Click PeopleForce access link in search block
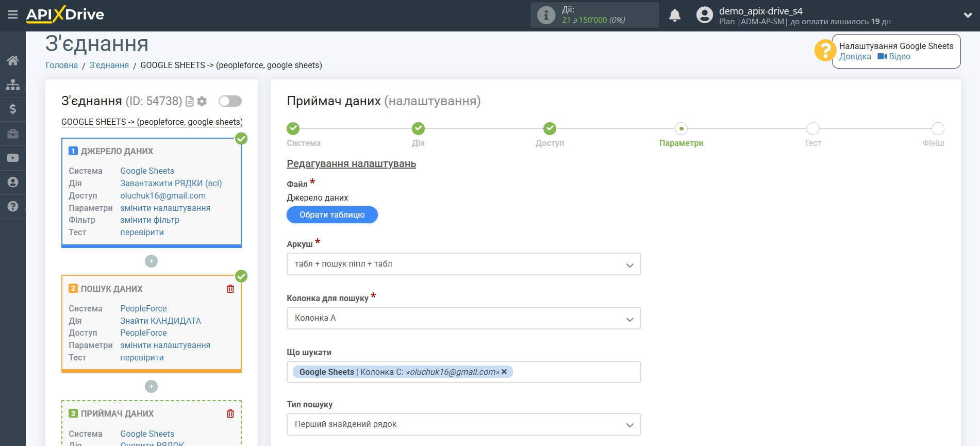 click(x=143, y=333)
